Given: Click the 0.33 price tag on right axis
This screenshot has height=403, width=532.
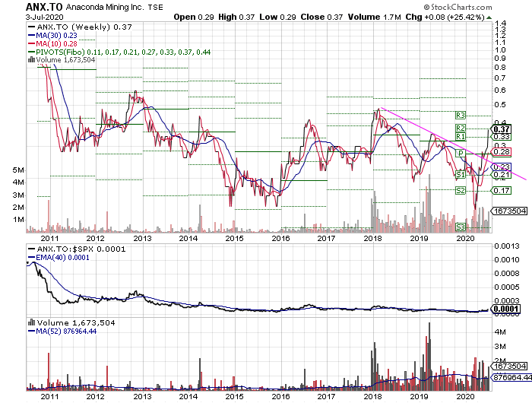Looking at the screenshot, I should pos(502,136).
